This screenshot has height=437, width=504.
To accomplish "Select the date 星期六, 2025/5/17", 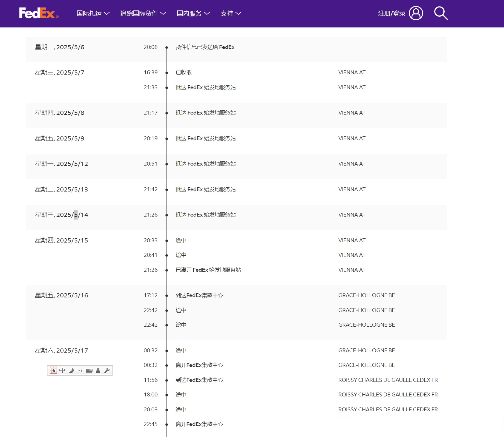I will click(61, 350).
